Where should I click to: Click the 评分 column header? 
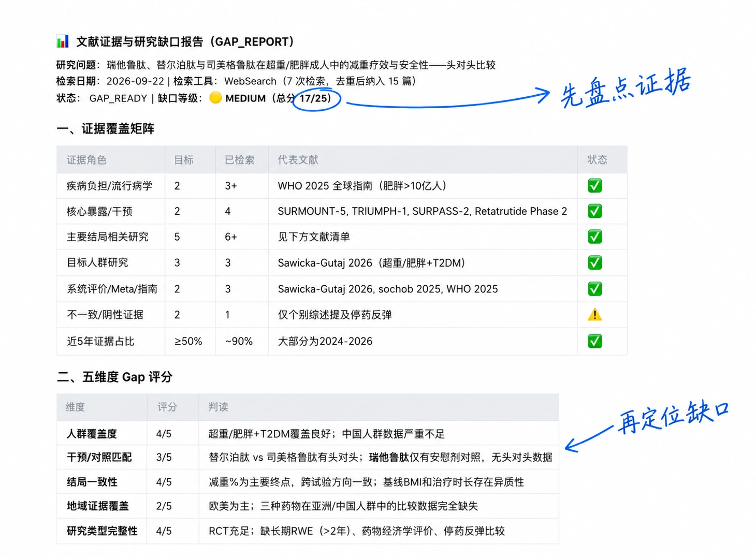[x=167, y=407]
